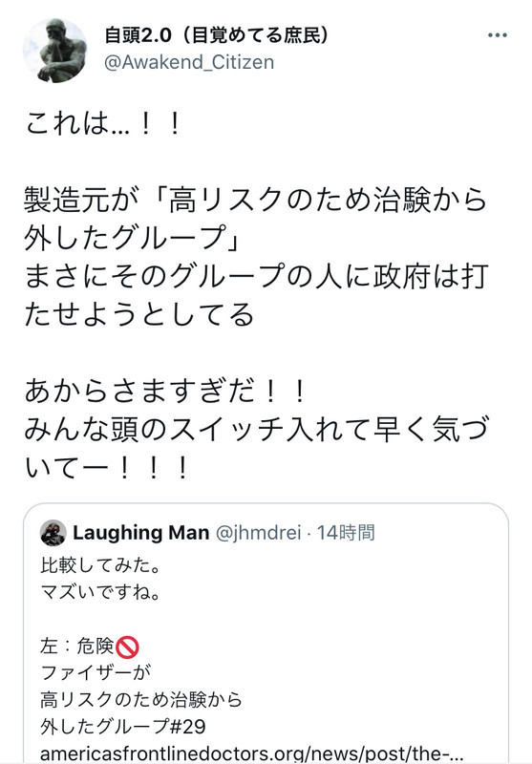
Task: Open quoted tweet at 比較してみた。 line
Action: coord(101,565)
